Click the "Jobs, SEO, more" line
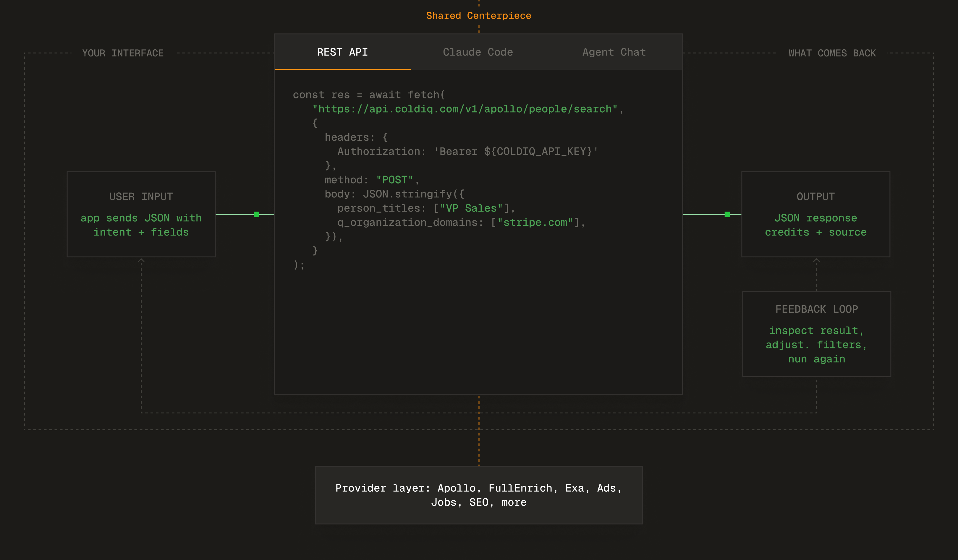 (x=479, y=502)
